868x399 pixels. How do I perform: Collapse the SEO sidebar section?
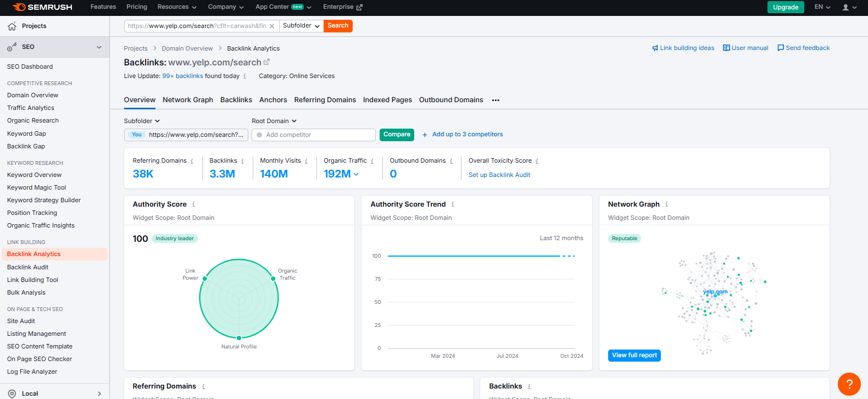click(x=99, y=47)
